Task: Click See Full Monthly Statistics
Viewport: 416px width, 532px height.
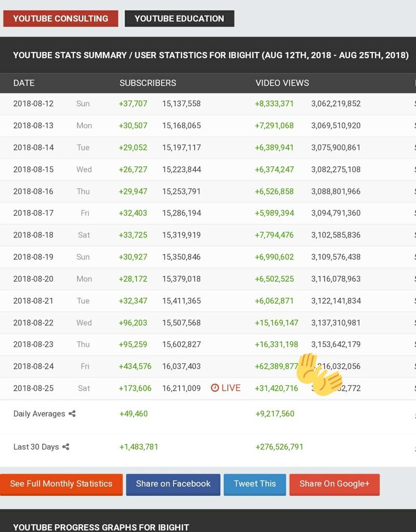Action: [x=61, y=484]
